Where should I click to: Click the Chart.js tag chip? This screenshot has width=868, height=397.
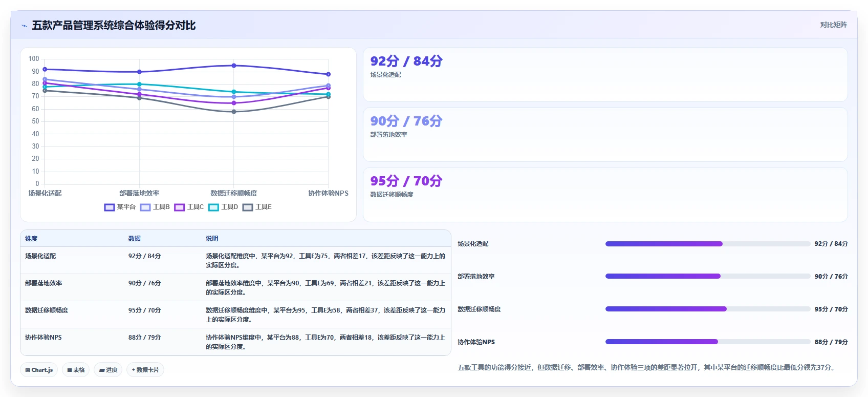39,370
